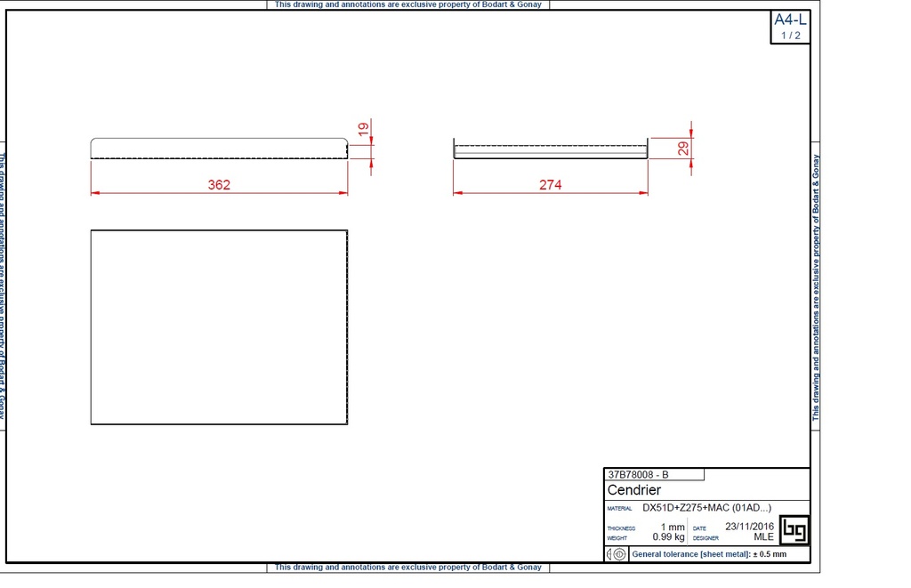This screenshot has width=911, height=588.
Task: Click the Bodart & Gonay bg logo
Action: point(794,531)
